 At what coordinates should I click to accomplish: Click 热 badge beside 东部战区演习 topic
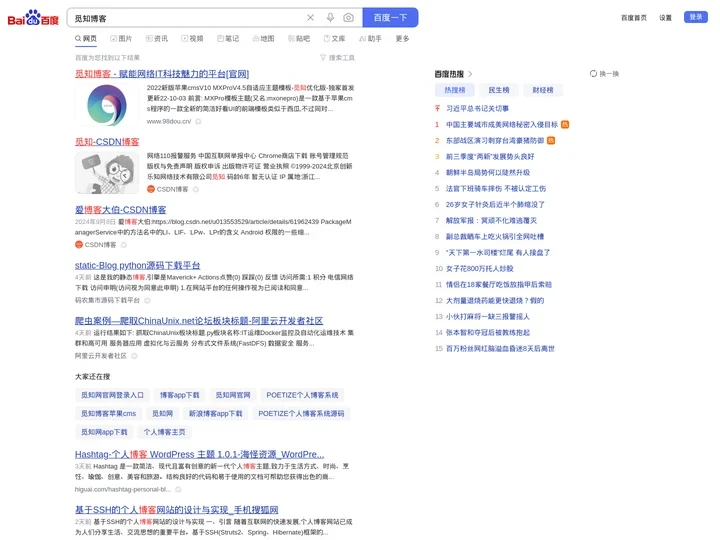(x=551, y=141)
